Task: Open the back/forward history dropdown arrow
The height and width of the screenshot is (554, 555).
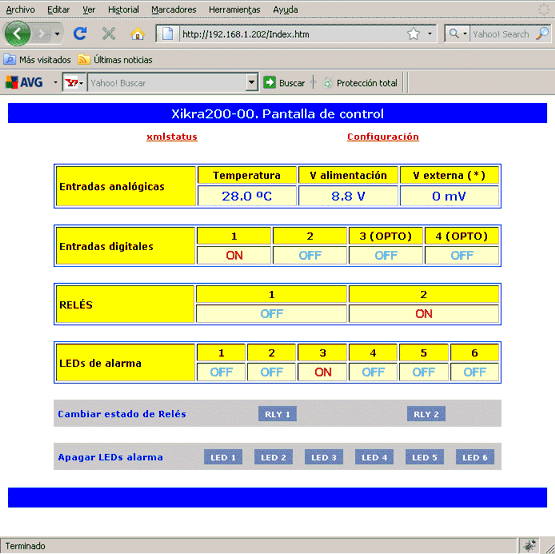Action: pos(57,34)
